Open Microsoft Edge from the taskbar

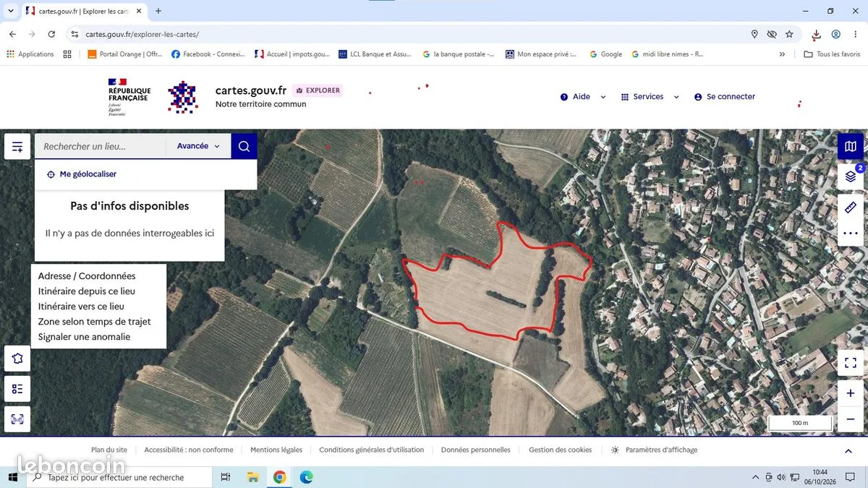306,477
